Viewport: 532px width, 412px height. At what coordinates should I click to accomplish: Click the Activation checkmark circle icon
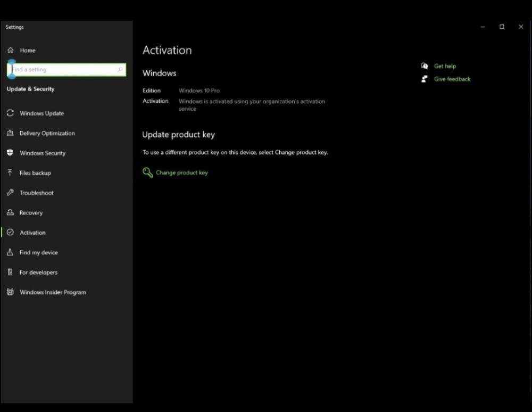[x=10, y=233]
